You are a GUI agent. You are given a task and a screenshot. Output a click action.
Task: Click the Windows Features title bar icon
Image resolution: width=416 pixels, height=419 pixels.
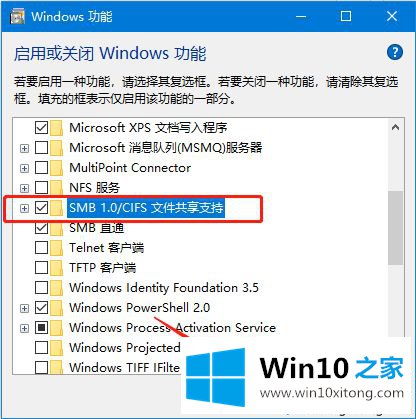point(17,16)
